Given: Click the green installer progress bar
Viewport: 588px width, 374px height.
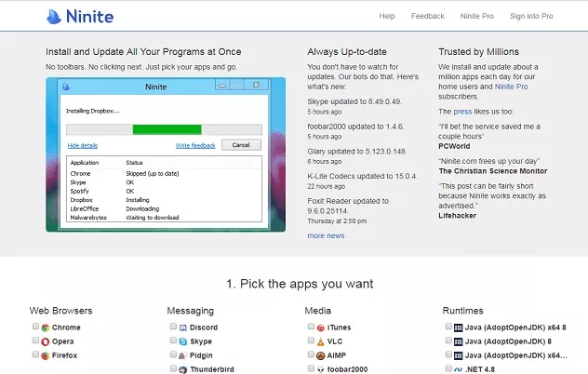Looking at the screenshot, I should tap(167, 130).
